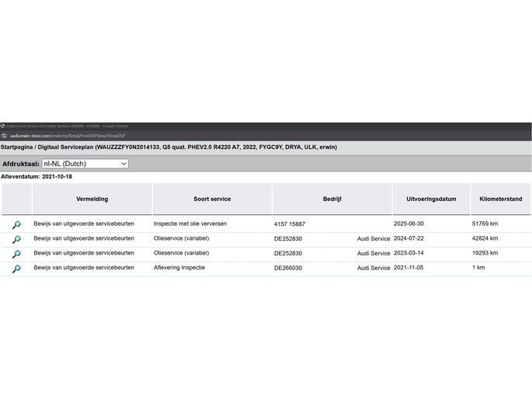Click company code DE266030
This screenshot has width=532, height=399.
(x=288, y=268)
